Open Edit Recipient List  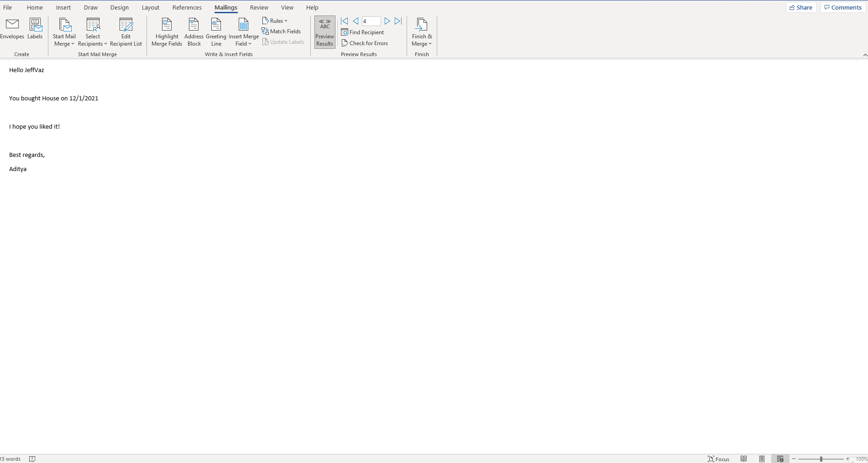(x=126, y=32)
